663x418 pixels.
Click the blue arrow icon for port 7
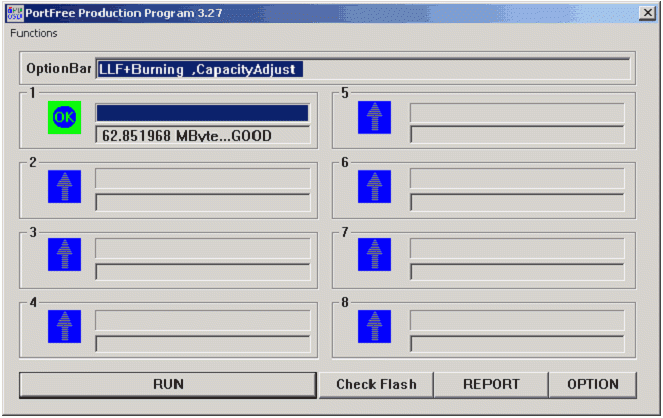pyautogui.click(x=374, y=254)
